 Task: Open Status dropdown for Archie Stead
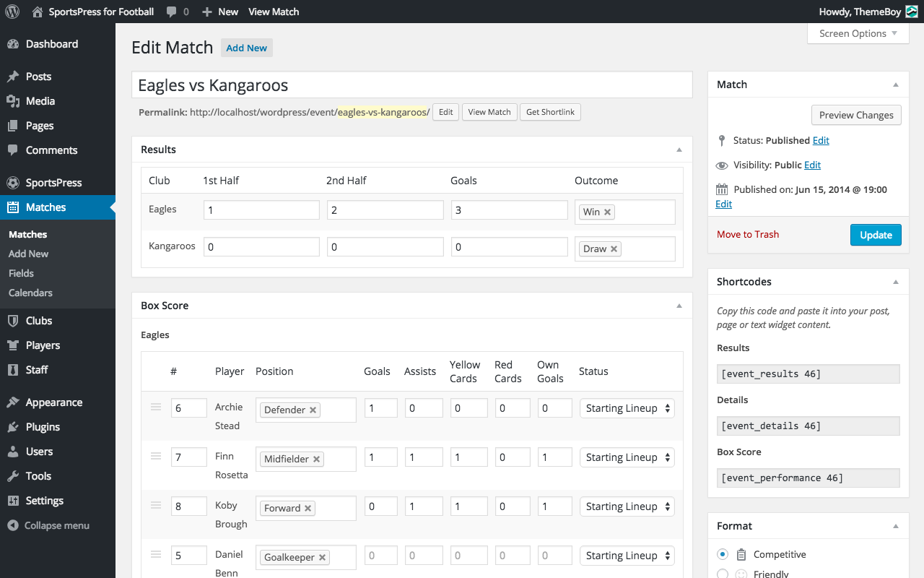627,408
